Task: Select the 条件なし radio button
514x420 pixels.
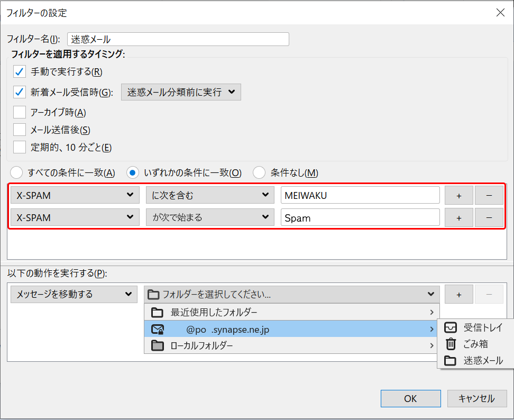Action: (x=259, y=172)
